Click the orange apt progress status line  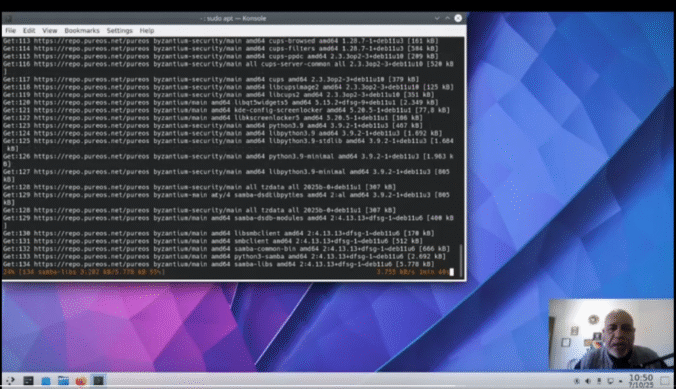pos(84,272)
